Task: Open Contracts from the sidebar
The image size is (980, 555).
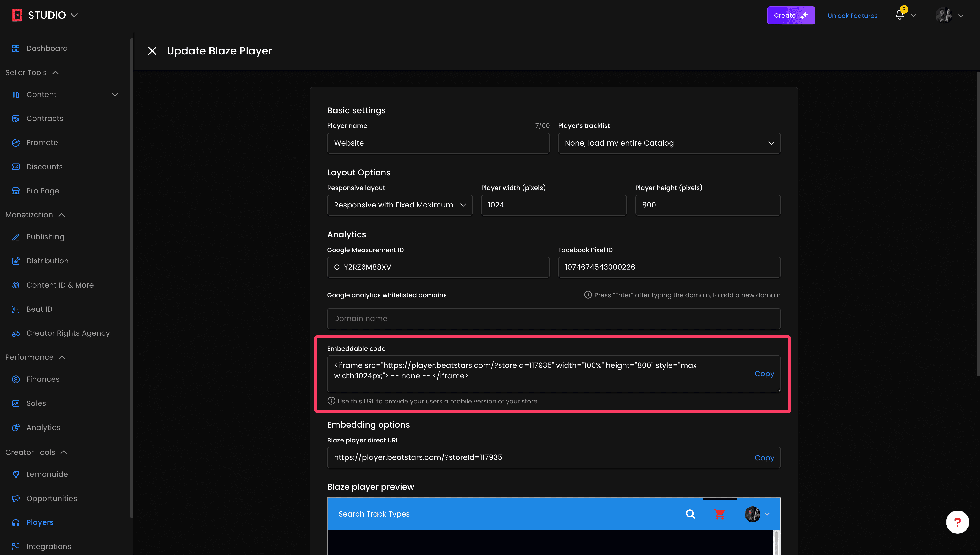Action: click(45, 119)
